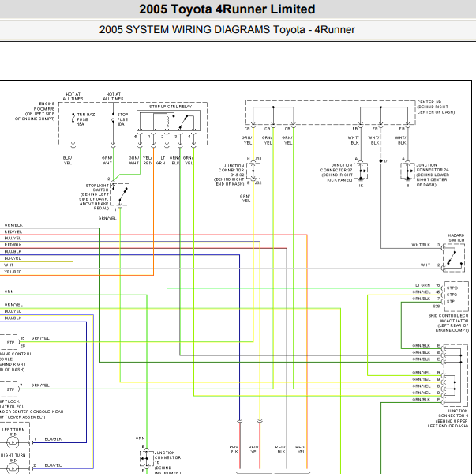Click the stop light switch symbol
The width and height of the screenshot is (476, 474).
[120, 194]
